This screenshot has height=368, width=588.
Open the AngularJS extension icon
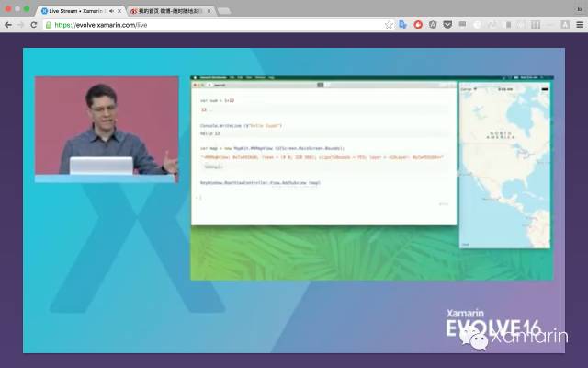(433, 25)
